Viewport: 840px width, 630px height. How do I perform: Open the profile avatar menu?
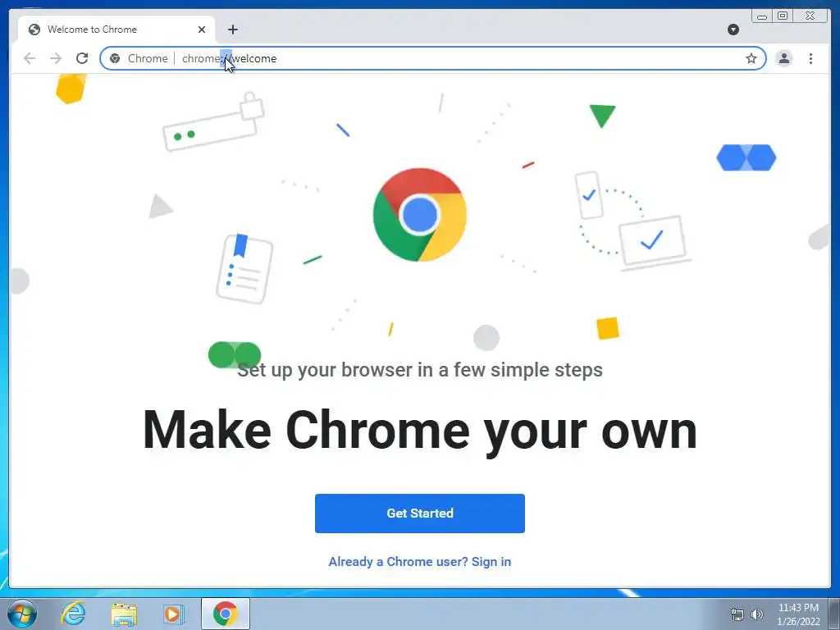[783, 58]
